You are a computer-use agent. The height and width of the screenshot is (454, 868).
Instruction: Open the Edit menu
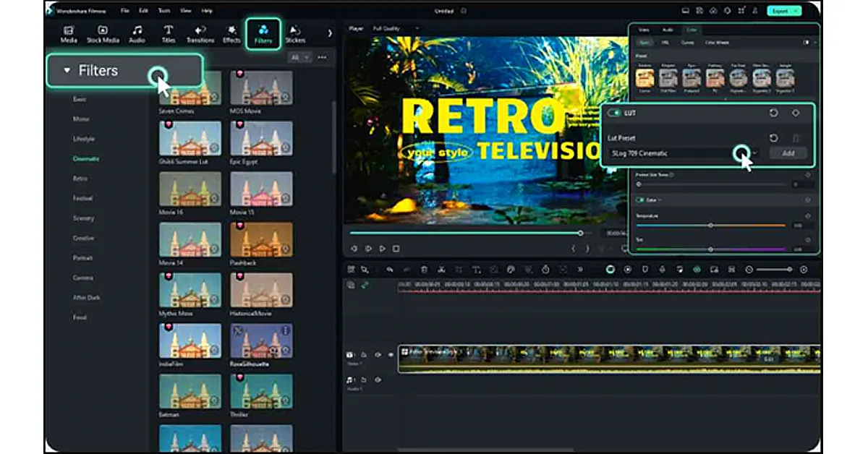tap(143, 11)
